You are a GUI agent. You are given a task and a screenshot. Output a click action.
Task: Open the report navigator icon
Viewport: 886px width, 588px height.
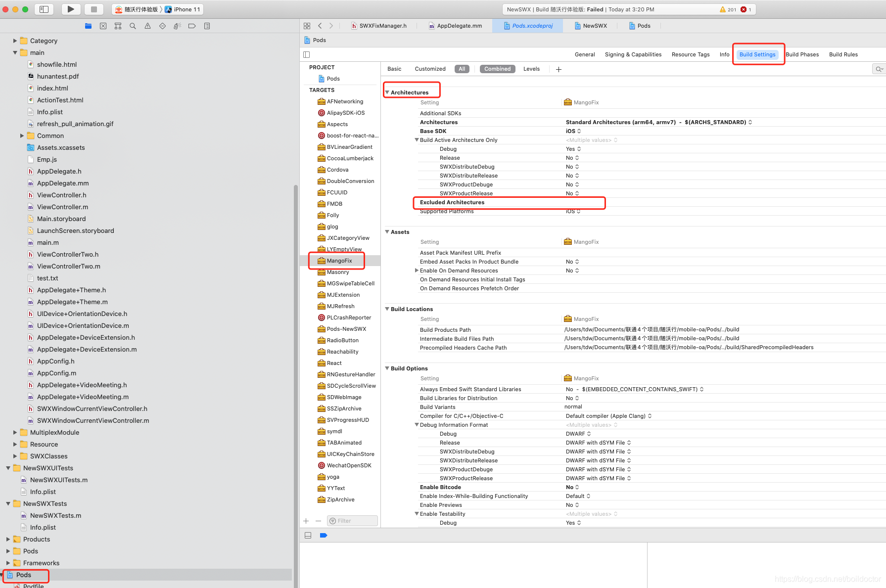point(207,26)
